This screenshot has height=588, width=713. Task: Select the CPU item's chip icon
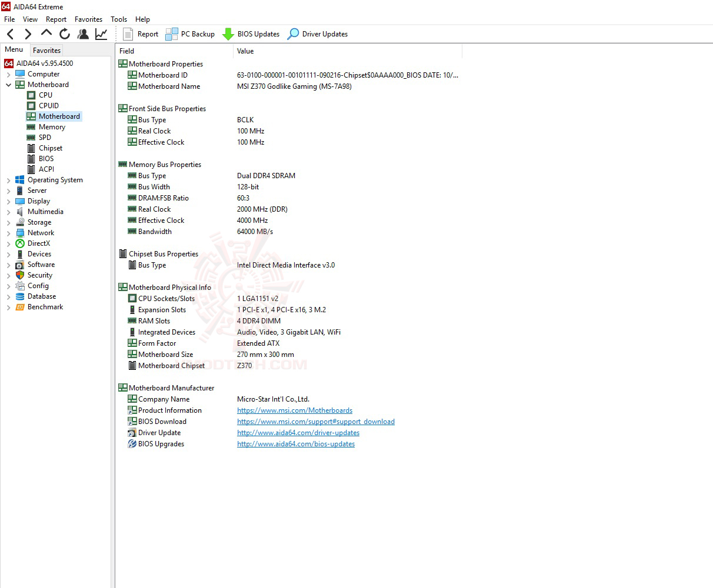tap(31, 95)
